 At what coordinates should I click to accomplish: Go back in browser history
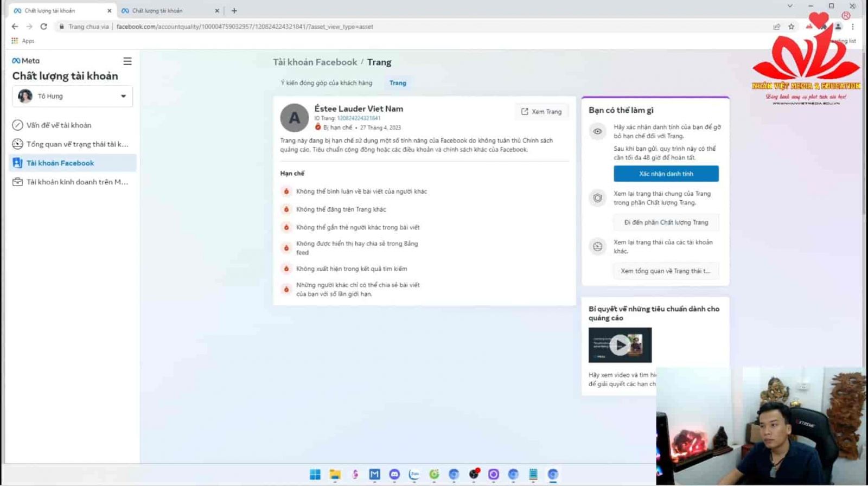[15, 27]
